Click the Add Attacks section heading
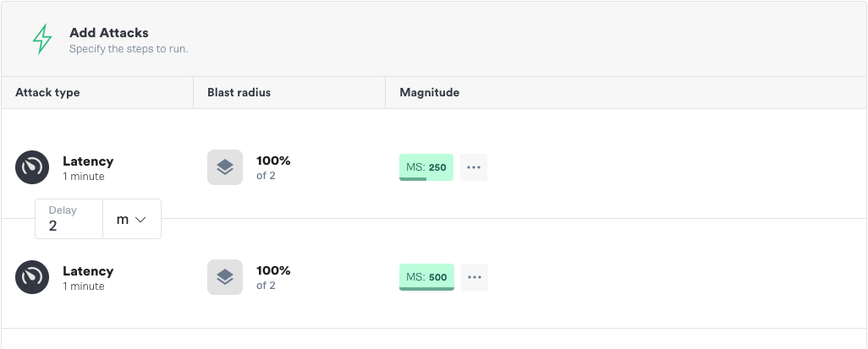The width and height of the screenshot is (868, 349). tap(109, 33)
